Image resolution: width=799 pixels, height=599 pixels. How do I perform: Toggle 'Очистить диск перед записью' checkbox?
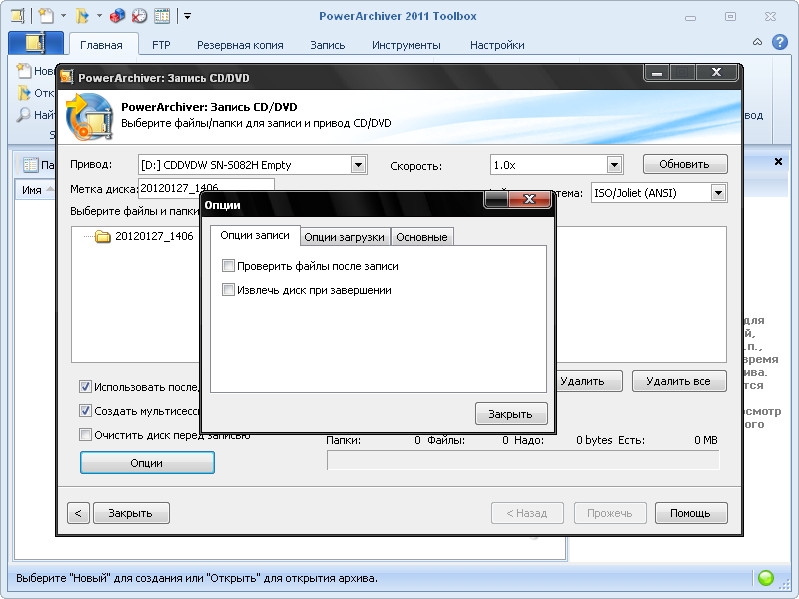click(x=86, y=435)
